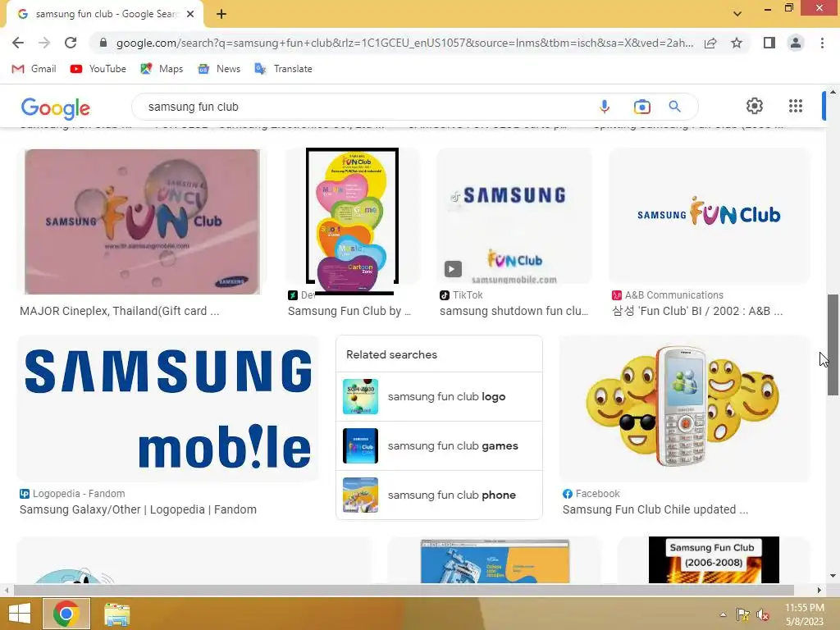
Task: Open the Maps bookmark
Action: (x=162, y=69)
